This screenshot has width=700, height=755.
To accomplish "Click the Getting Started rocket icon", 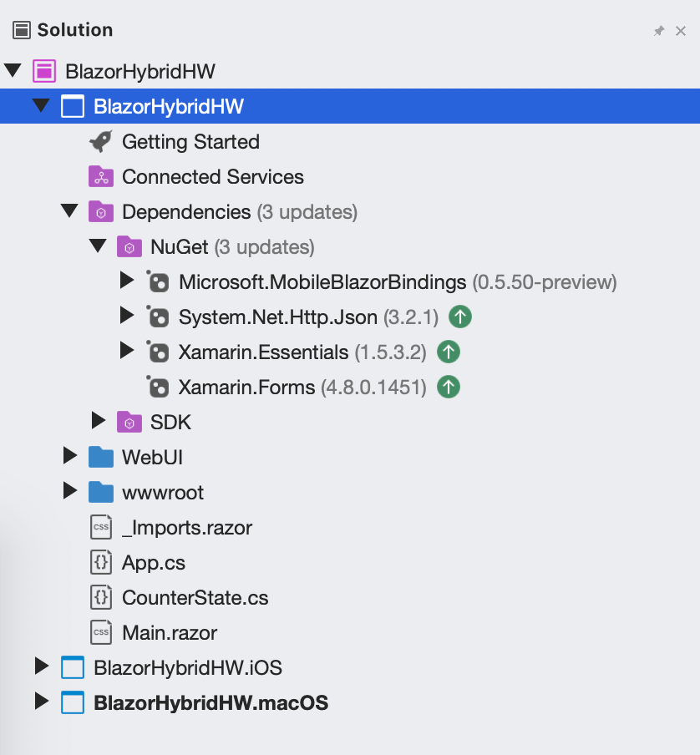I will point(100,142).
